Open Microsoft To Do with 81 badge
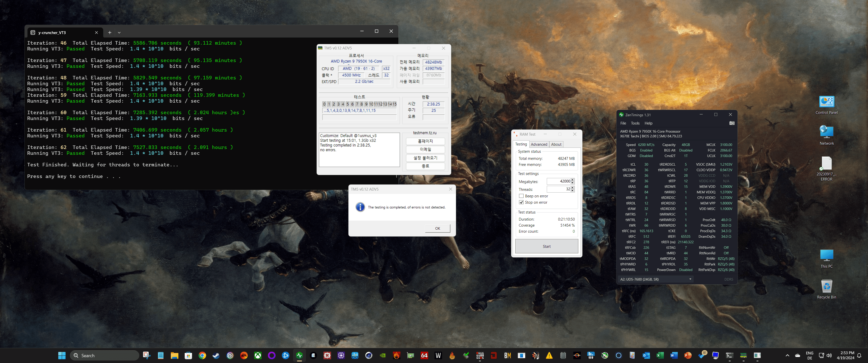The image size is (868, 363). tap(702, 355)
